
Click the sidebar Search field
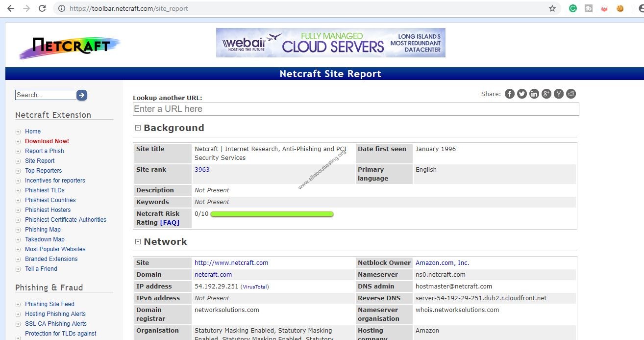coord(46,95)
